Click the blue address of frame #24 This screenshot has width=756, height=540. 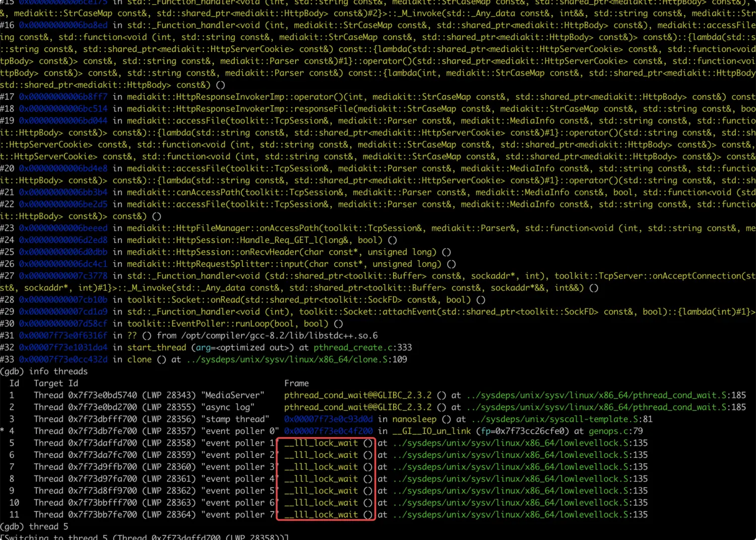pyautogui.click(x=63, y=240)
